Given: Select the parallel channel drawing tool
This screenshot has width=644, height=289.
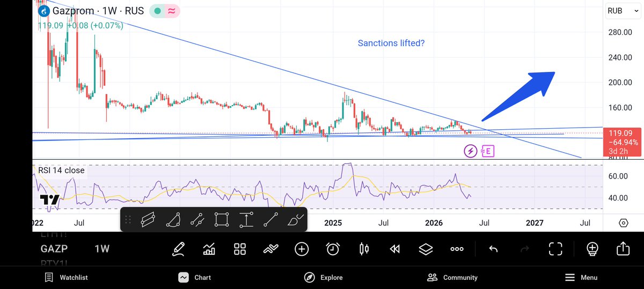Looking at the screenshot, I should [148, 219].
